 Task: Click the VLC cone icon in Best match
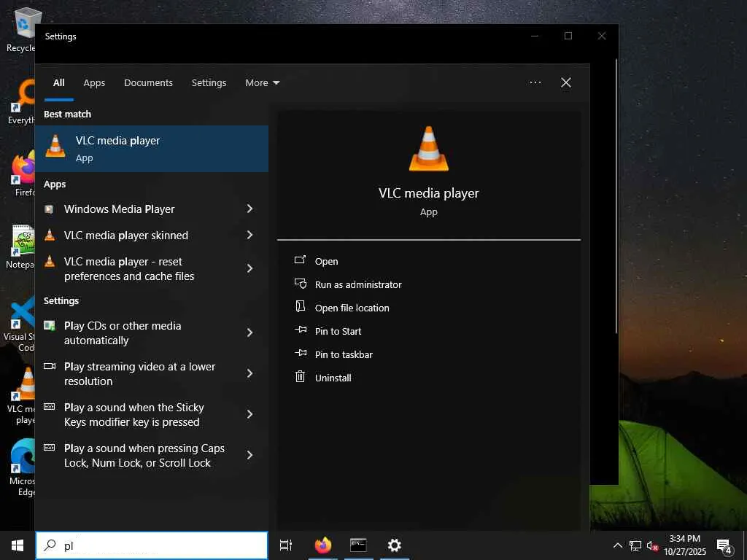pos(55,145)
